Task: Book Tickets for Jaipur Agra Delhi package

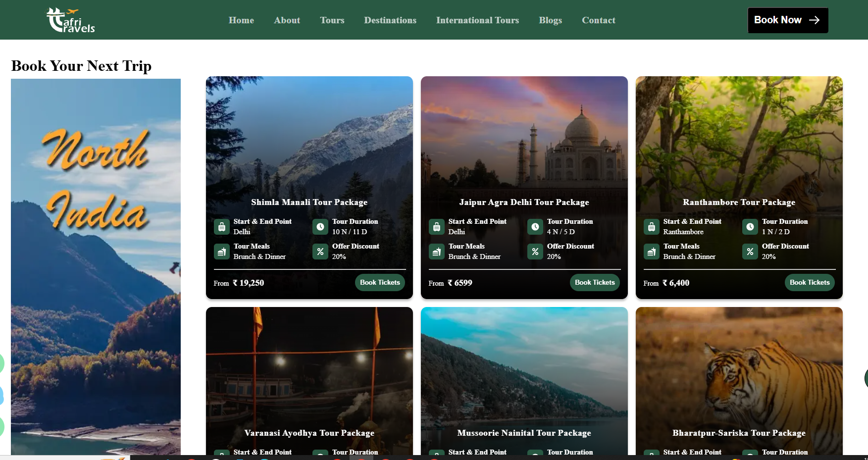Action: pos(595,282)
